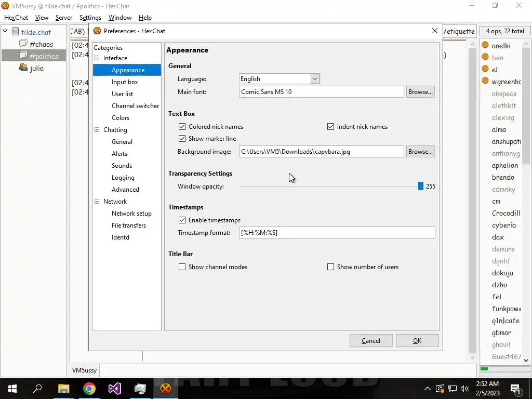This screenshot has height=399, width=532.
Task: Open the Windows Start menu
Action: point(12,389)
